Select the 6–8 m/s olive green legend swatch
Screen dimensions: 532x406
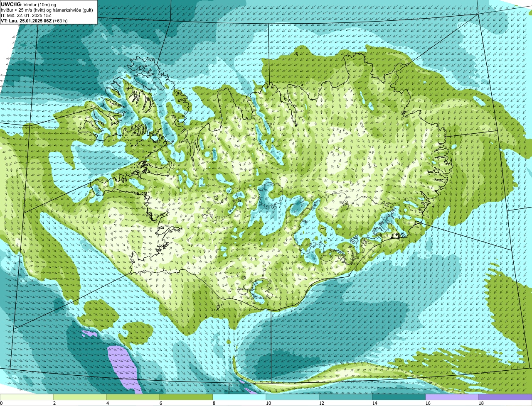click(186, 397)
